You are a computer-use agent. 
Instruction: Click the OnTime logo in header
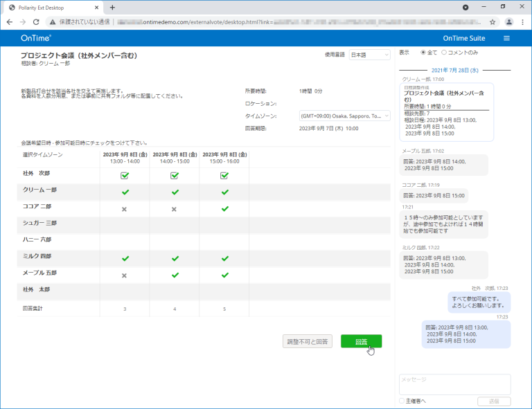36,38
